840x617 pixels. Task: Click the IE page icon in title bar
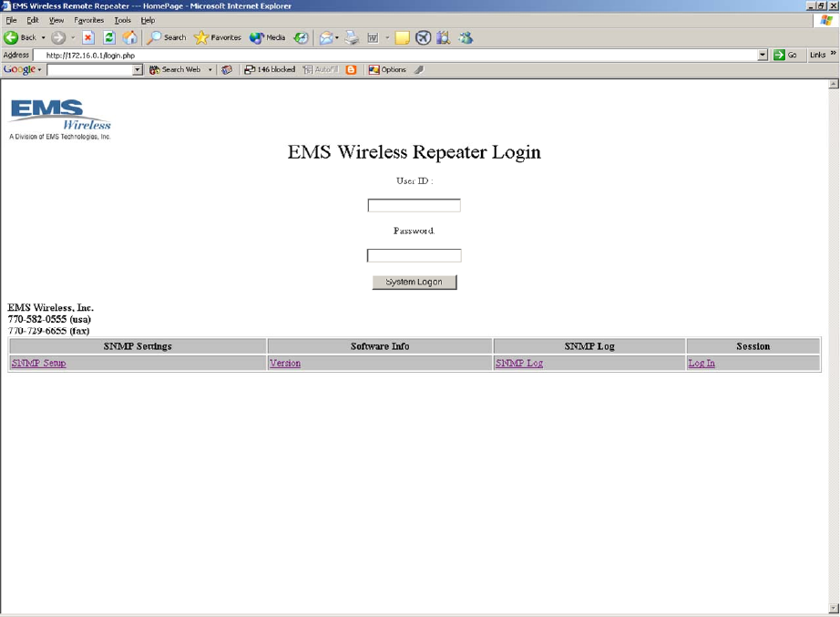point(5,5)
